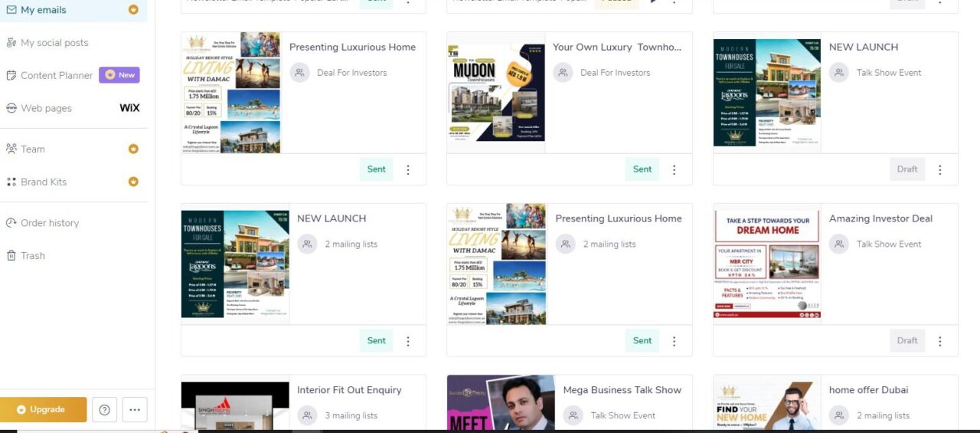Image resolution: width=980 pixels, height=433 pixels.
Task: Click the Draft status on Amazing Investor Deal
Action: point(907,341)
